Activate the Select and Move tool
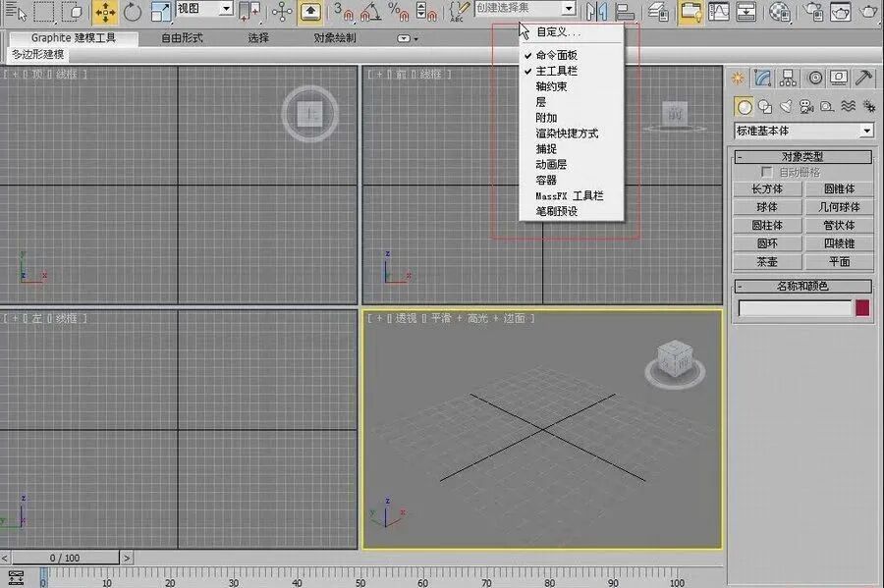 (x=105, y=13)
